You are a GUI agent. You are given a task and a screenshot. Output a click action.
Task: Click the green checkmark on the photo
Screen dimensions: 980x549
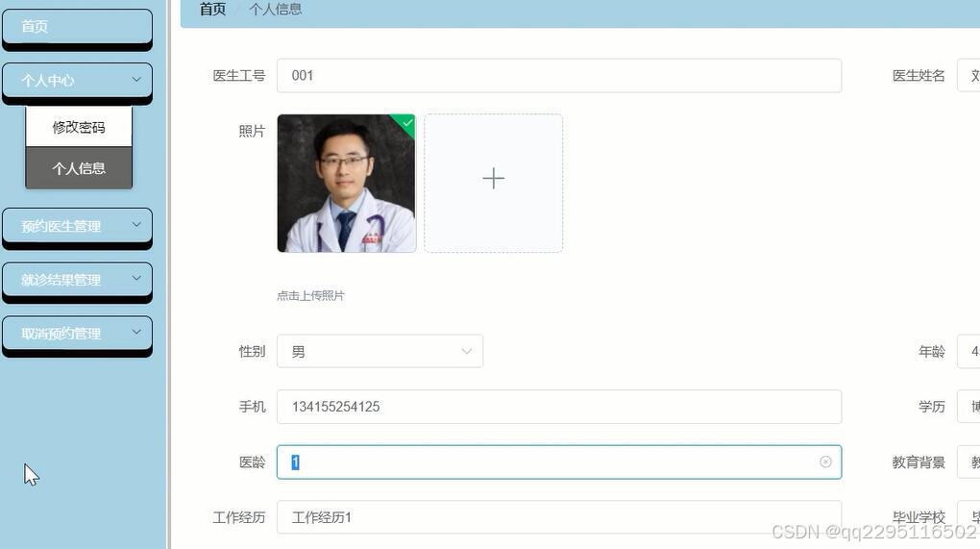406,122
